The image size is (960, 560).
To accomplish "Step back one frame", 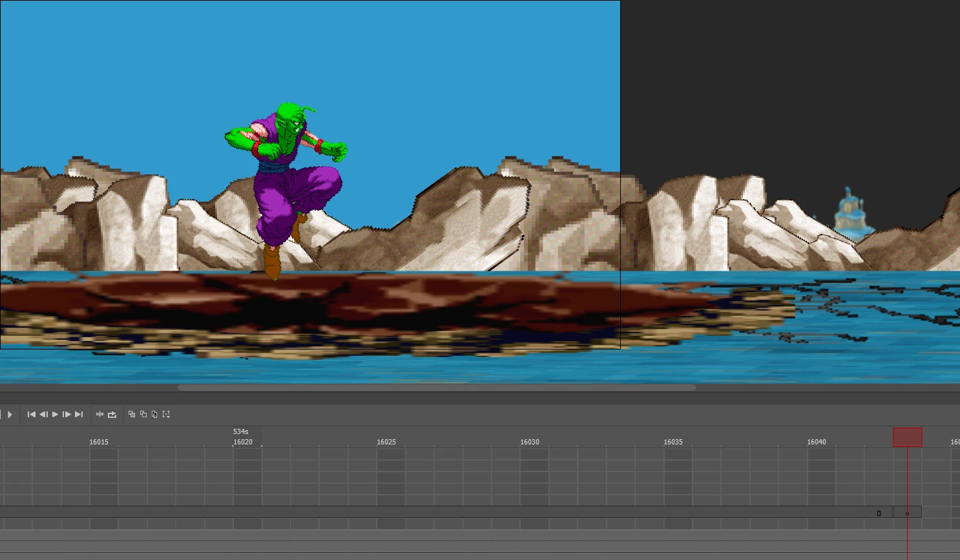I will 43,415.
